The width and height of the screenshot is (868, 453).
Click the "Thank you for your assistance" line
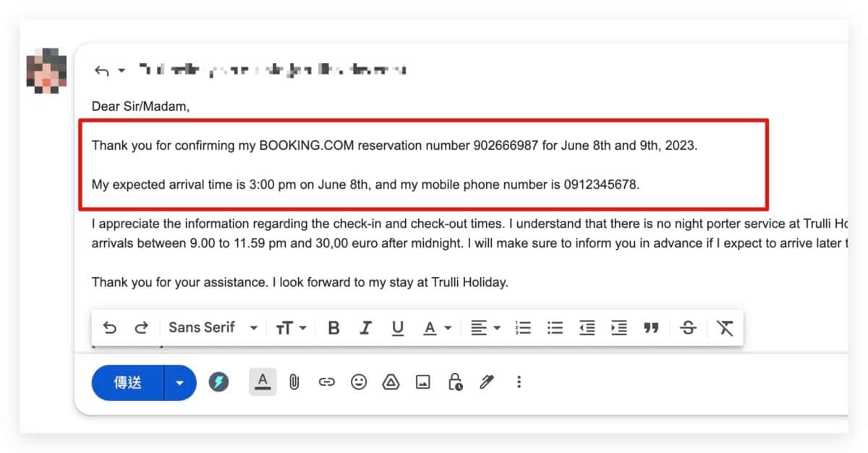tap(300, 282)
